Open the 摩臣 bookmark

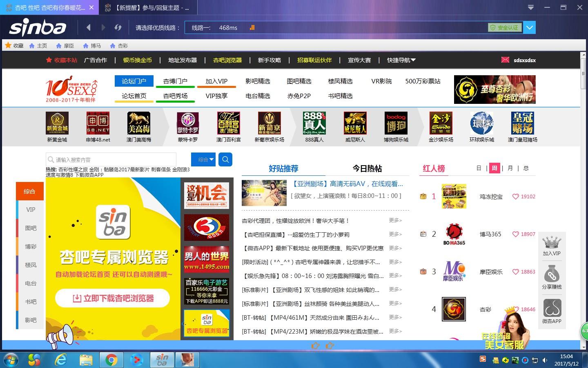(x=65, y=45)
